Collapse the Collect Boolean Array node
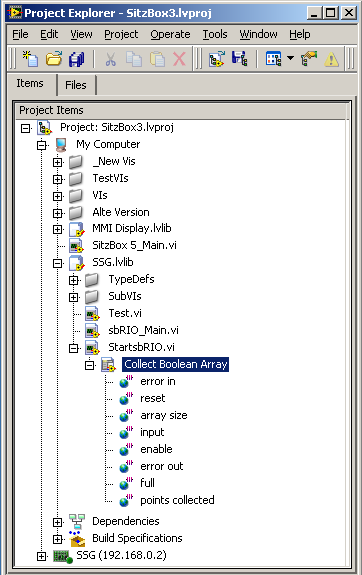This screenshot has width=362, height=575. click(x=89, y=365)
